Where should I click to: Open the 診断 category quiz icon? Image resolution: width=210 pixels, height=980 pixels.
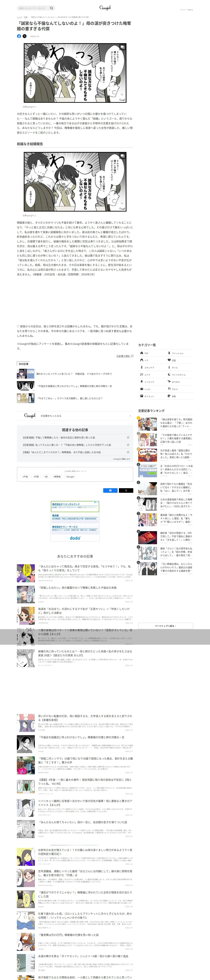pyautogui.click(x=169, y=396)
